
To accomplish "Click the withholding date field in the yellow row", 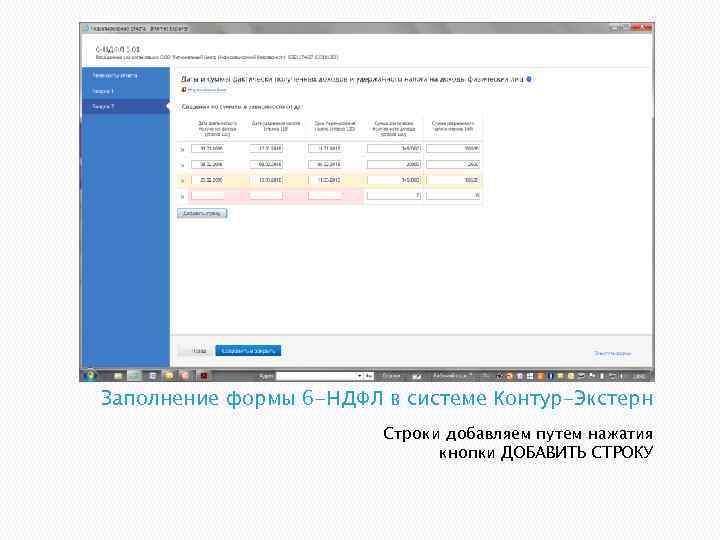I will (266, 180).
